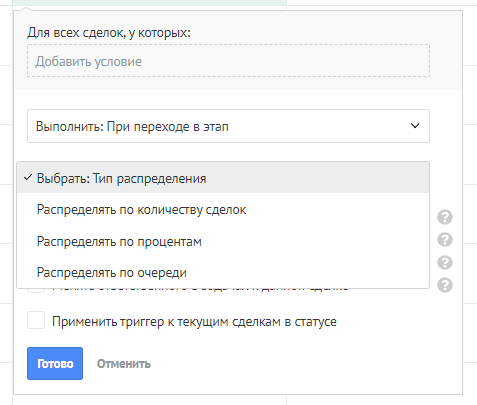This screenshot has width=477, height=405.
Task: Click the chevron arrow in "Выполнить" dropdown
Action: (415, 126)
